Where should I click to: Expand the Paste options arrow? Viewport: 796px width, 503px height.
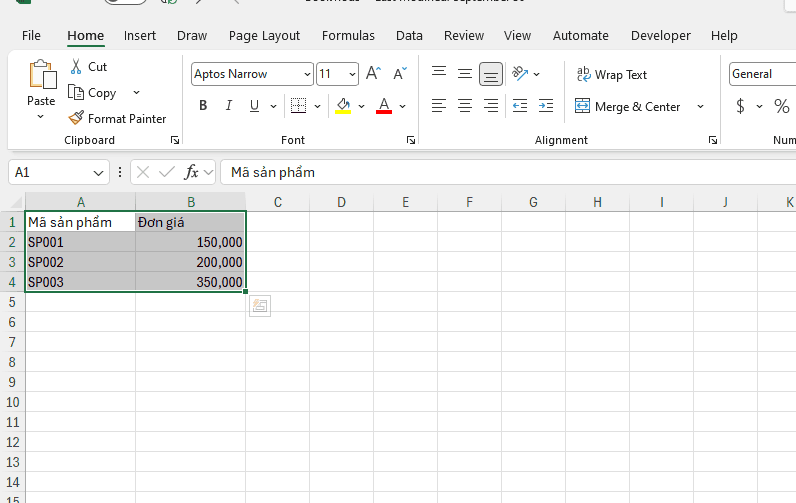(x=41, y=117)
